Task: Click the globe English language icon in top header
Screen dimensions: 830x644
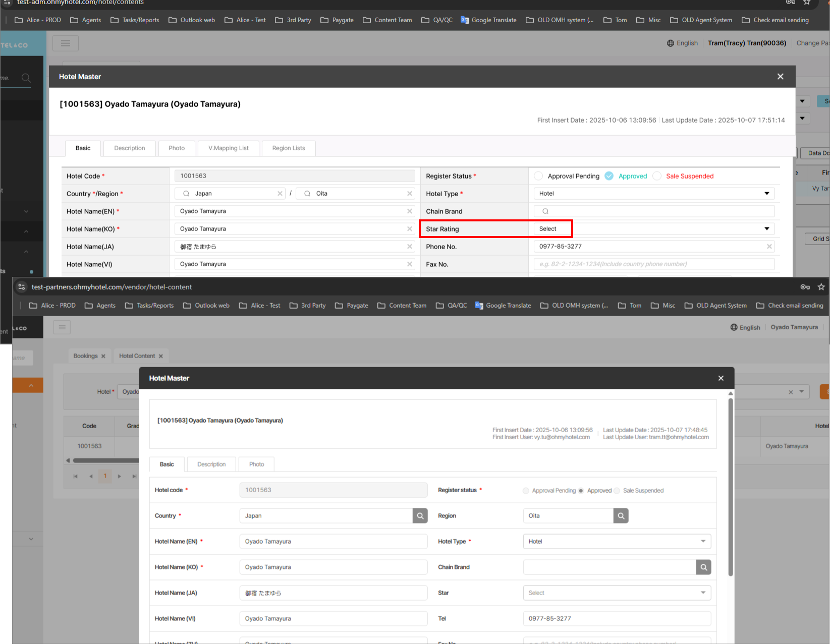Action: (x=671, y=43)
